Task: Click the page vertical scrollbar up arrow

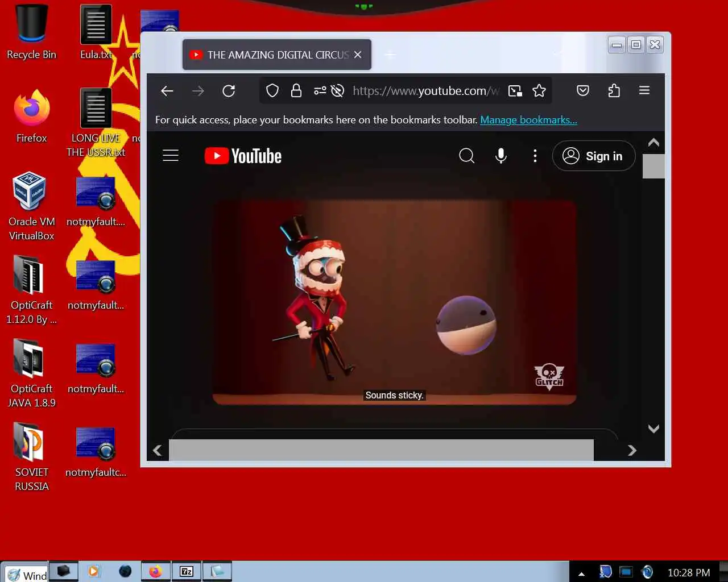Action: 653,143
